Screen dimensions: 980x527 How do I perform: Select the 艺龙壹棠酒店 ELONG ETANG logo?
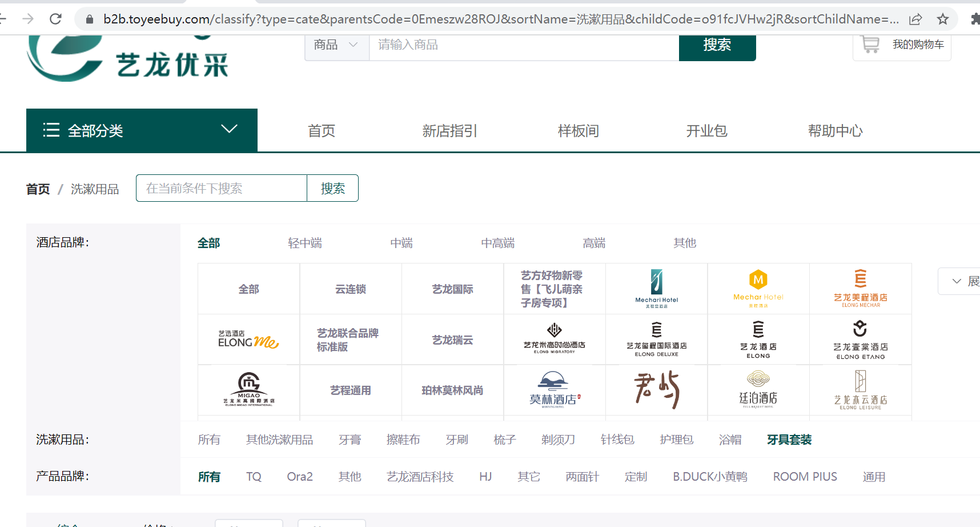pyautogui.click(x=861, y=340)
